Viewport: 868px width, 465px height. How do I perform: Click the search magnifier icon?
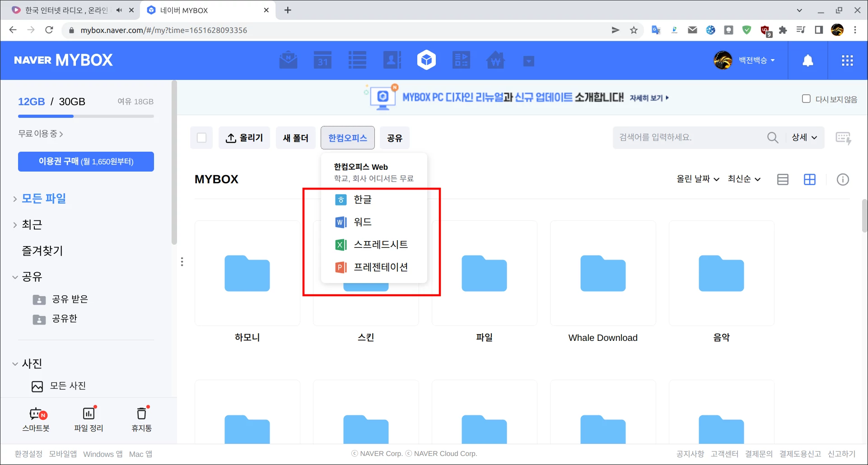[773, 137]
